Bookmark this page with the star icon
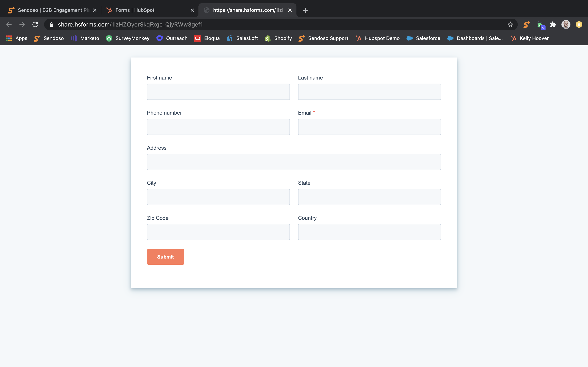Image resolution: width=588 pixels, height=367 pixels. point(510,24)
